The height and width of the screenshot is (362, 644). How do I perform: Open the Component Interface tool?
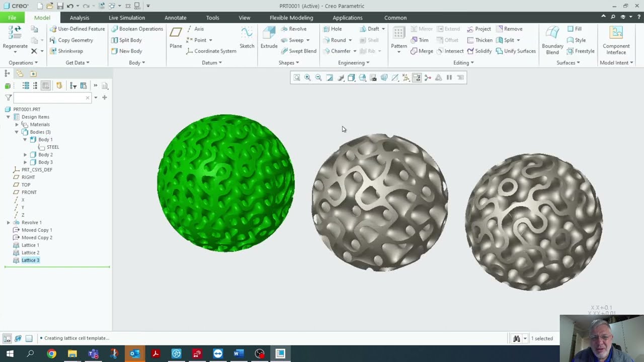click(x=616, y=40)
